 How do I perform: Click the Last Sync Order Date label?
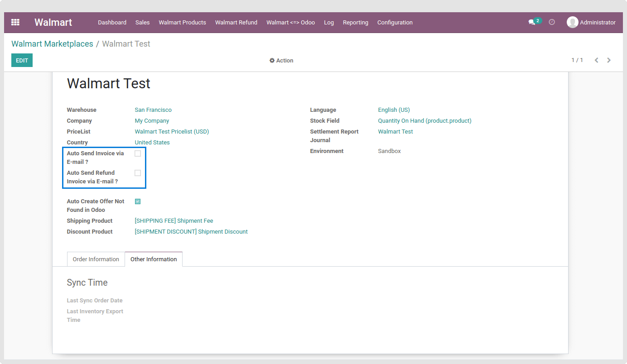click(x=95, y=301)
